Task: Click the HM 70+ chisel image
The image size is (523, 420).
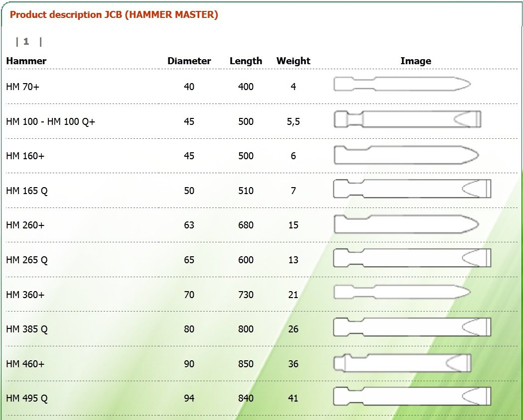Action: (402, 84)
